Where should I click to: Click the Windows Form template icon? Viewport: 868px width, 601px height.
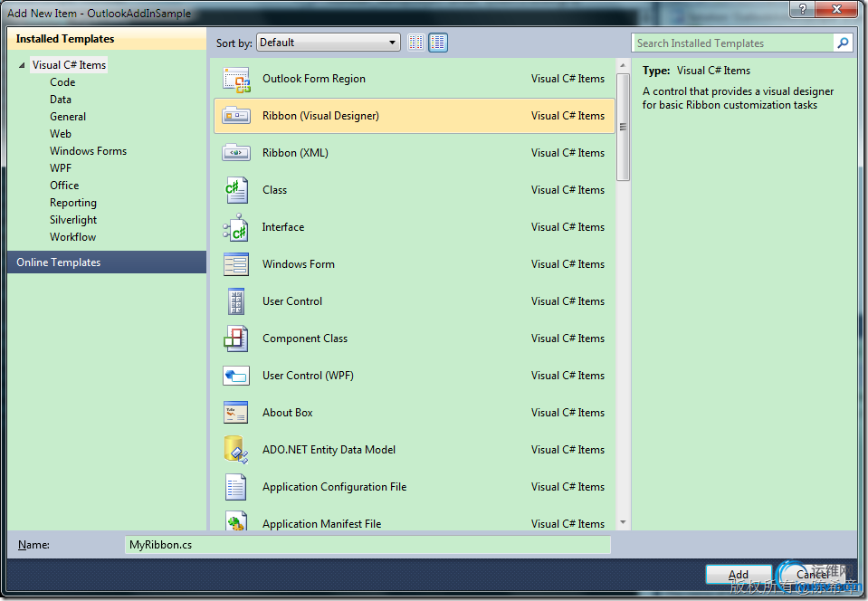[x=236, y=264]
